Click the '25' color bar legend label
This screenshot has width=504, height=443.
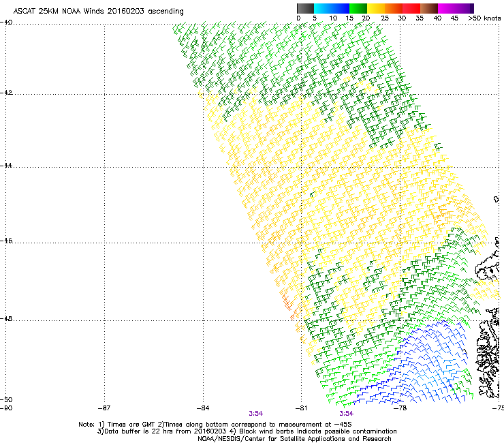coord(385,18)
